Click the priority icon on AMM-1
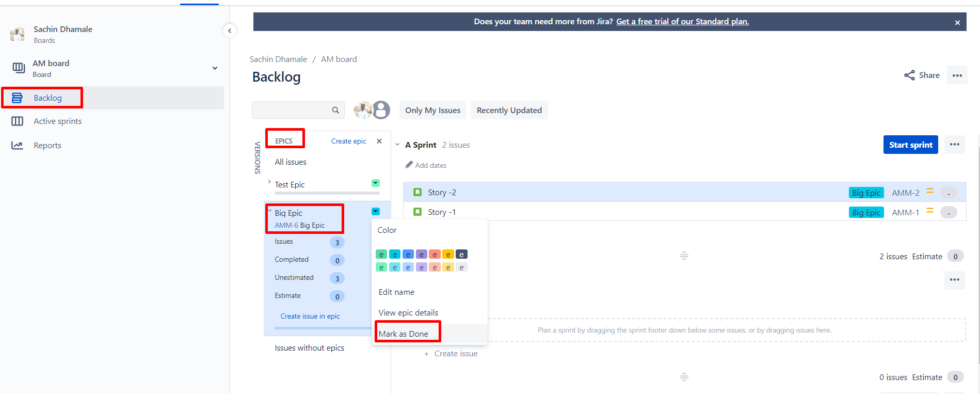Screen dimensions: 980x394 coord(930,211)
